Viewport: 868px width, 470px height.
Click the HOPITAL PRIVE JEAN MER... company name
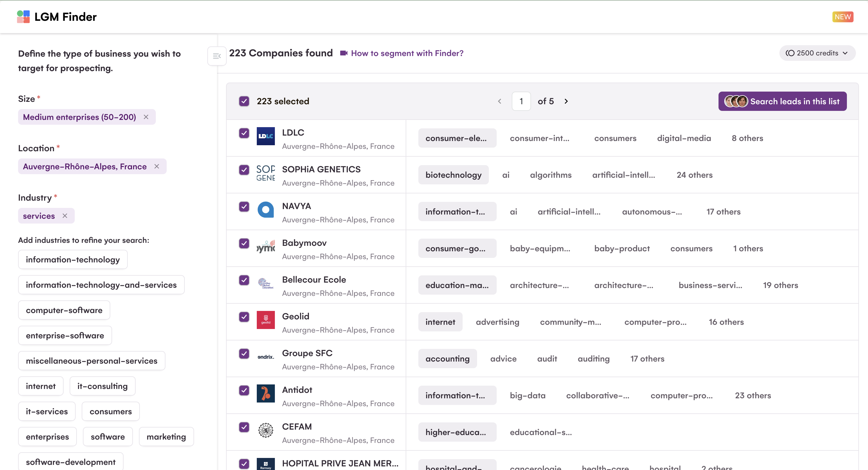[x=340, y=463]
